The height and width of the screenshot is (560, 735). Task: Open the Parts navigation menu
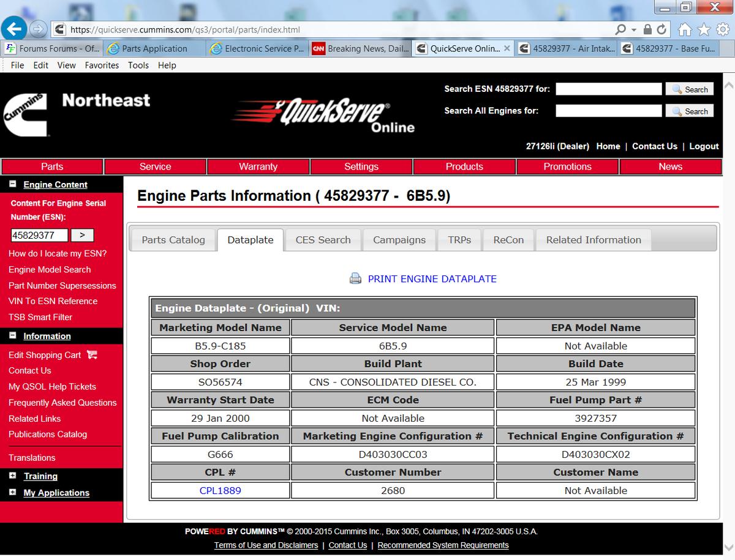point(52,166)
